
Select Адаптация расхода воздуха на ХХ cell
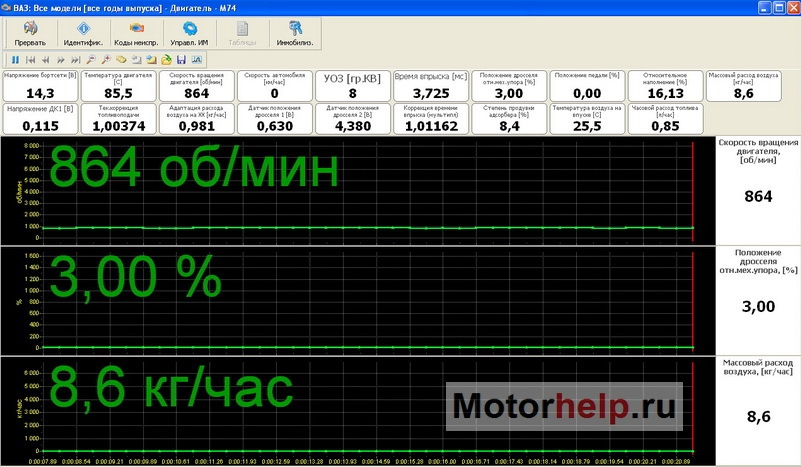197,119
